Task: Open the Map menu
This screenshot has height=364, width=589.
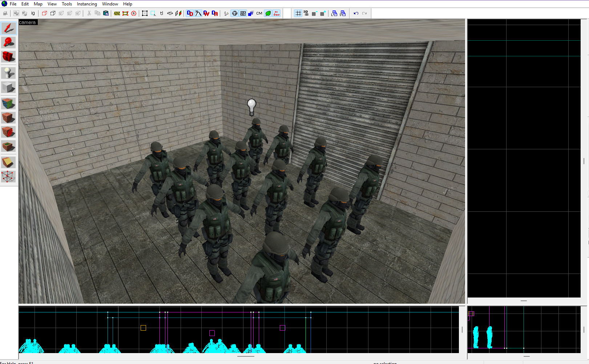Action: pos(38,4)
